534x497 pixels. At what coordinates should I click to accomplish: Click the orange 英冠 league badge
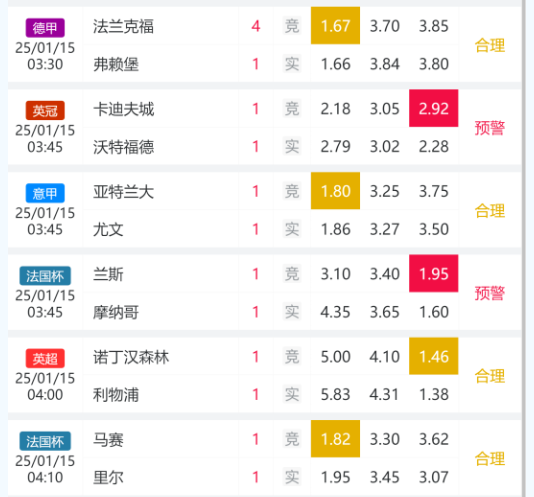tap(45, 111)
